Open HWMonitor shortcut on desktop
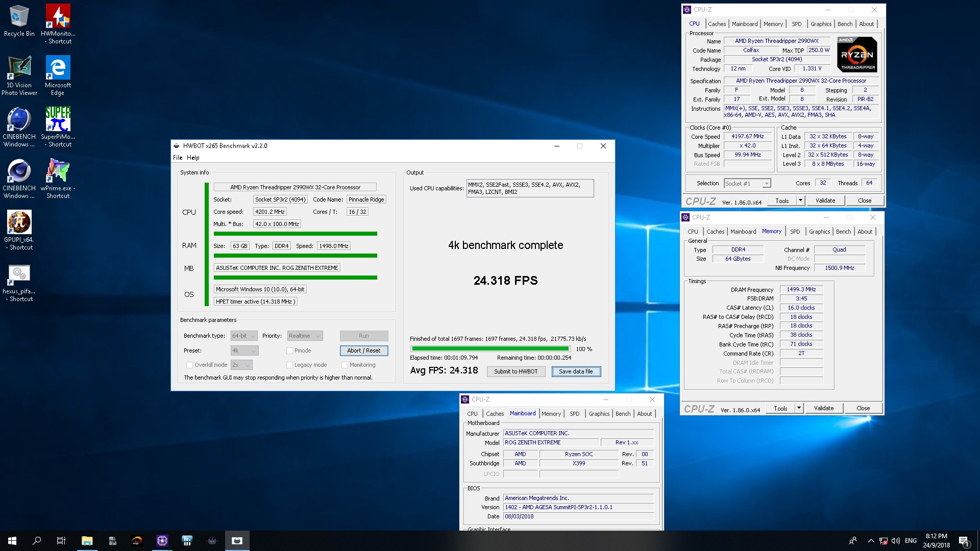 [58, 23]
